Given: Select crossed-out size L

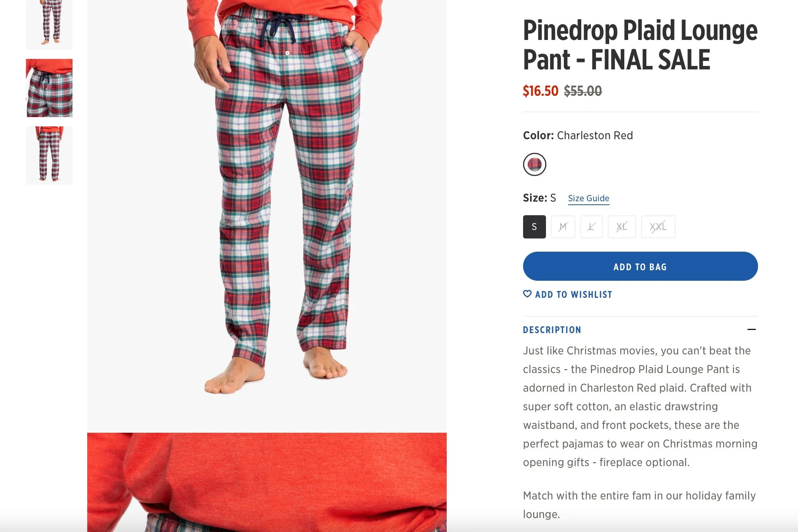Looking at the screenshot, I should click(591, 227).
